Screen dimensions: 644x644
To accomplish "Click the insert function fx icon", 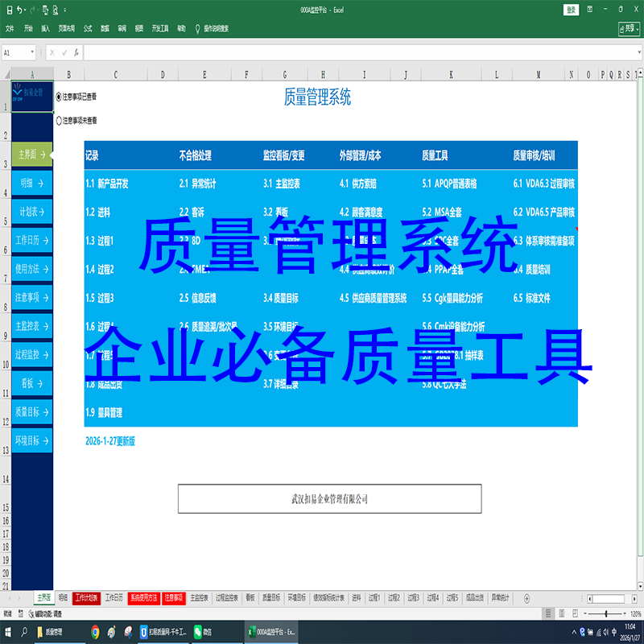I will click(x=76, y=52).
